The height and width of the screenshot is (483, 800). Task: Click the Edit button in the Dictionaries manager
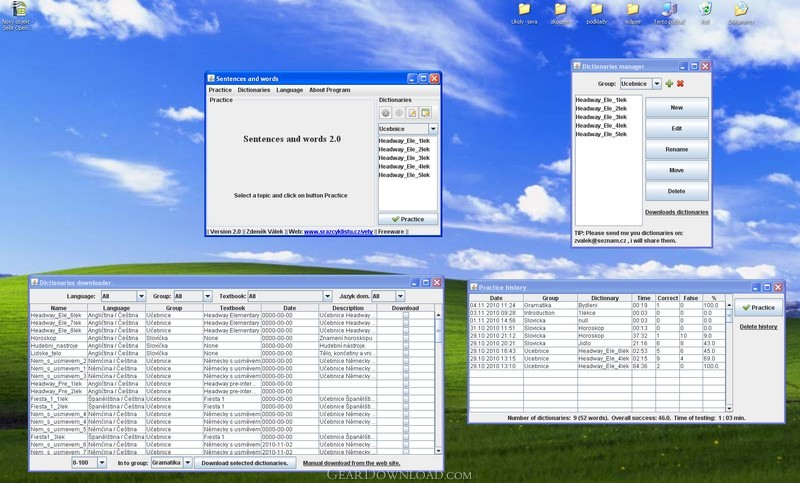tap(677, 129)
